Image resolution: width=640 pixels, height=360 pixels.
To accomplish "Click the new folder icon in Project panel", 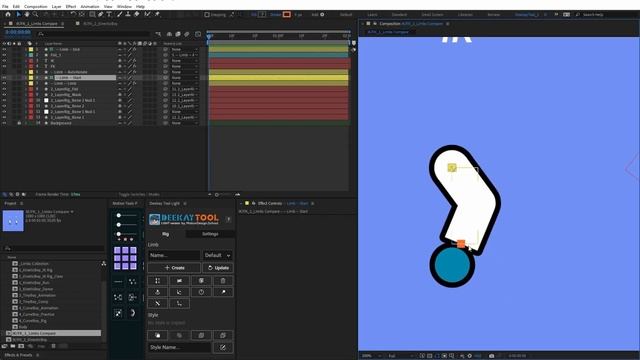I will [x=13, y=346].
